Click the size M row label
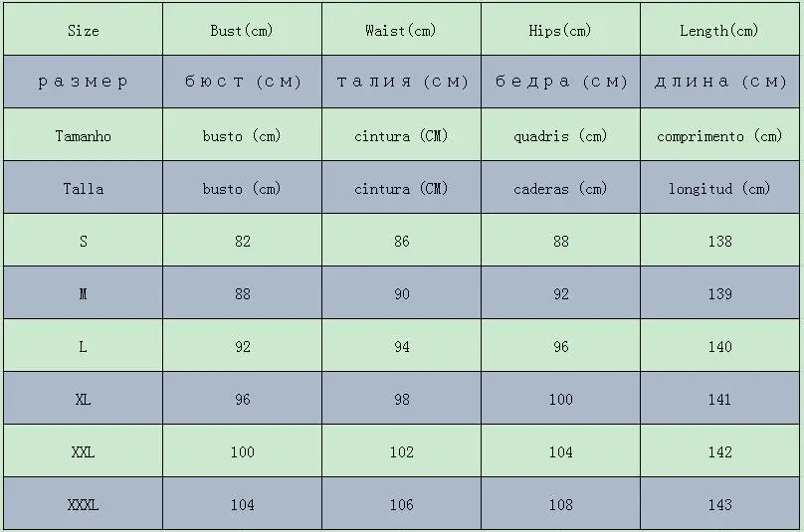This screenshot has width=804, height=532. [x=84, y=294]
